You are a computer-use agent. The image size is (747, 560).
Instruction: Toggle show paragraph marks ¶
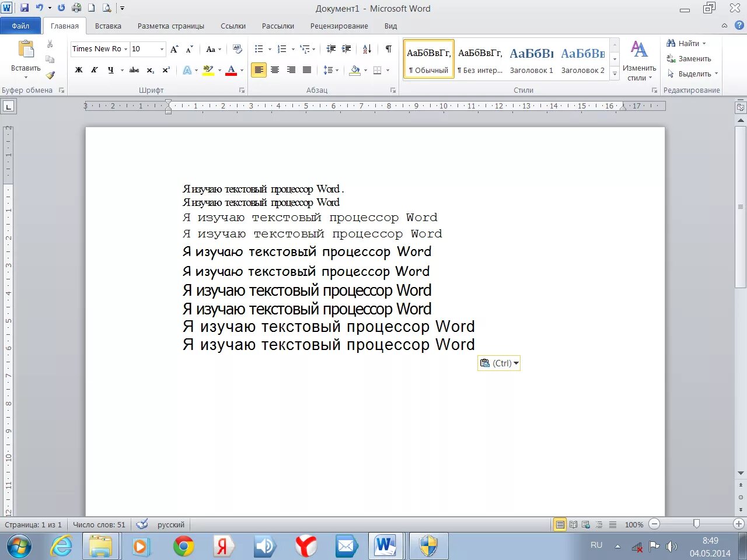click(388, 49)
